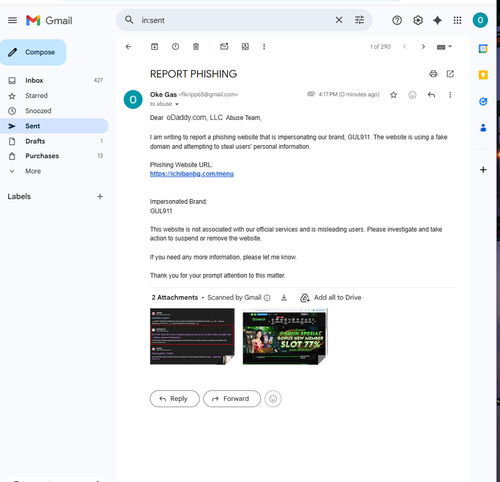
Task: Open the Google account avatar
Action: 480,20
